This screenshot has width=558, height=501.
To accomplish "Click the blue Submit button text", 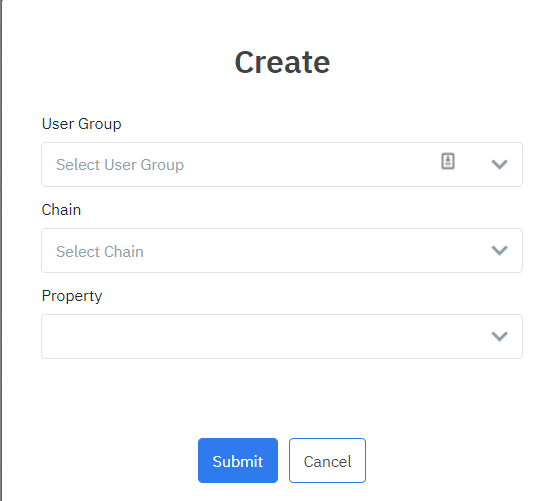I will click(238, 462).
